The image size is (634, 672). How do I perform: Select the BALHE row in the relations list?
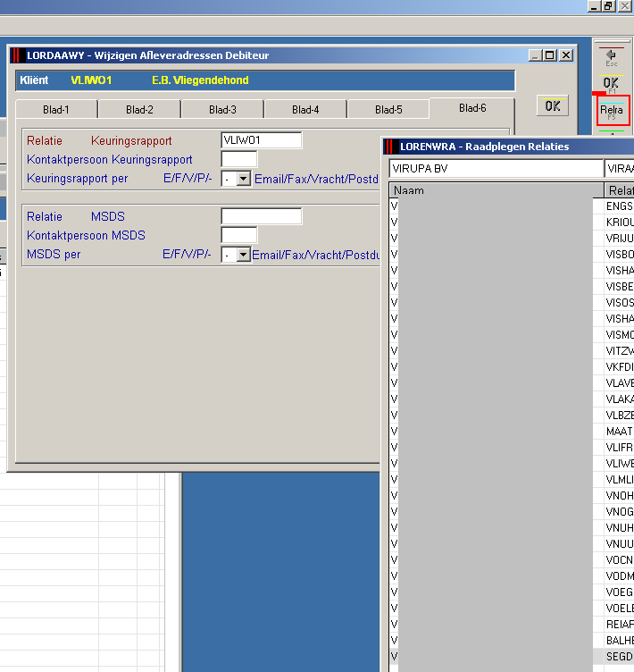click(512, 640)
